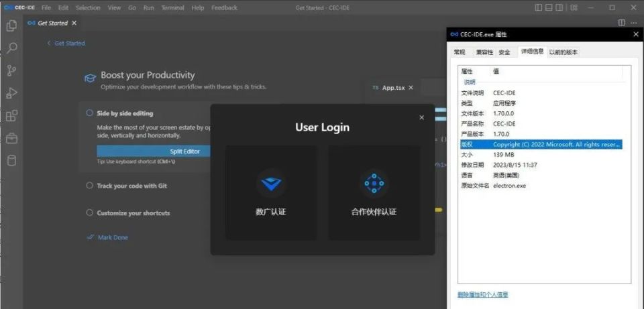The image size is (644, 309).
Task: Open Source Control view in activity bar
Action: [11, 70]
